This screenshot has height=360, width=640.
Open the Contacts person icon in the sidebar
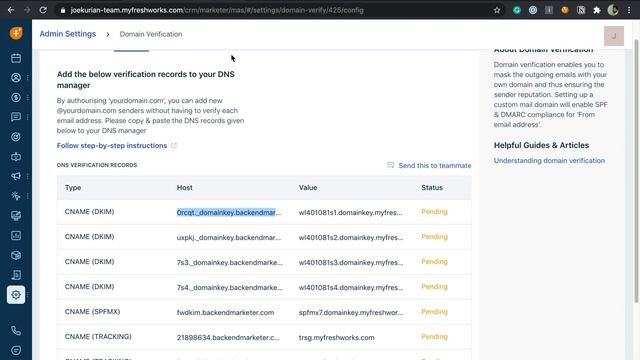coord(16,78)
